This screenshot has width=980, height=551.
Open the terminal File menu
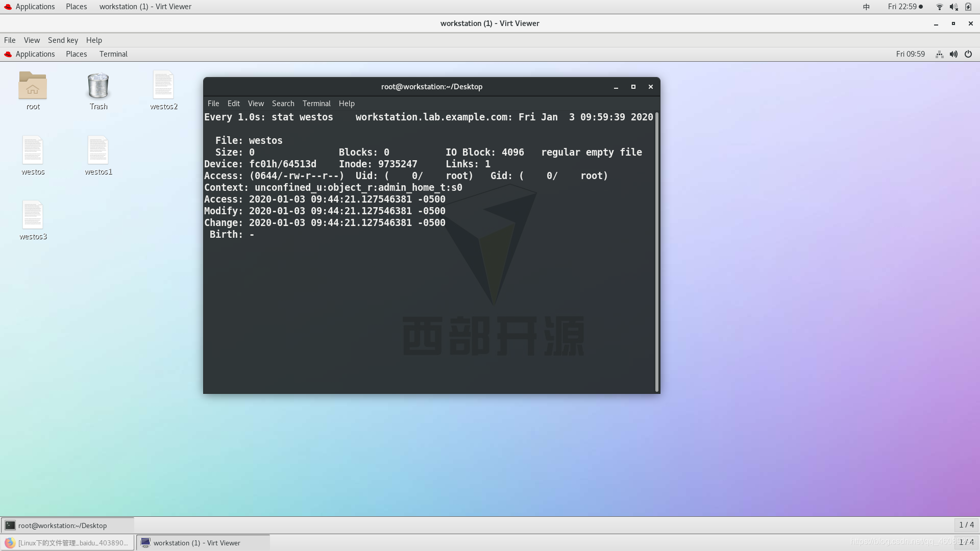213,104
